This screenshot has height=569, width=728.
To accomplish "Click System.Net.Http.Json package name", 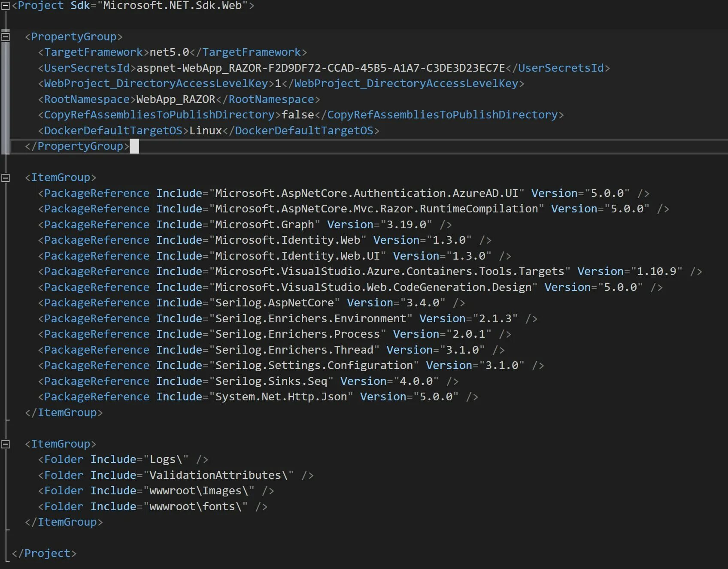I will pyautogui.click(x=281, y=396).
